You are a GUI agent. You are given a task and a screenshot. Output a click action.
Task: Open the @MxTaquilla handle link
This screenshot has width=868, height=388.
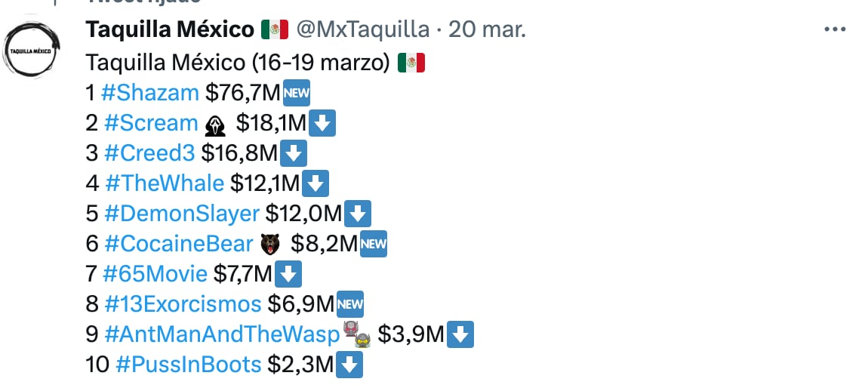coord(363,30)
